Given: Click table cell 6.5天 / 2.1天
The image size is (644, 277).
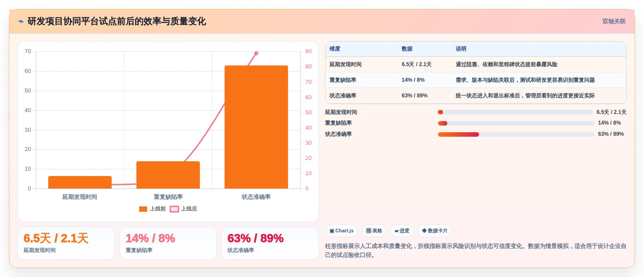Looking at the screenshot, I should pos(417,64).
